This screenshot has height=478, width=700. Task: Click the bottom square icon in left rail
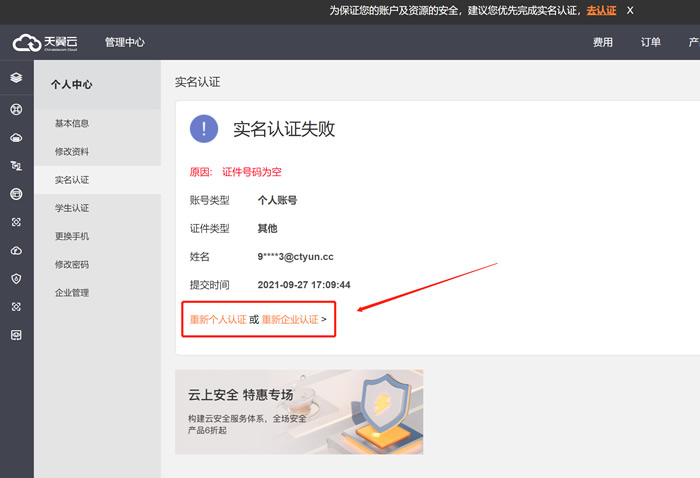tap(16, 335)
